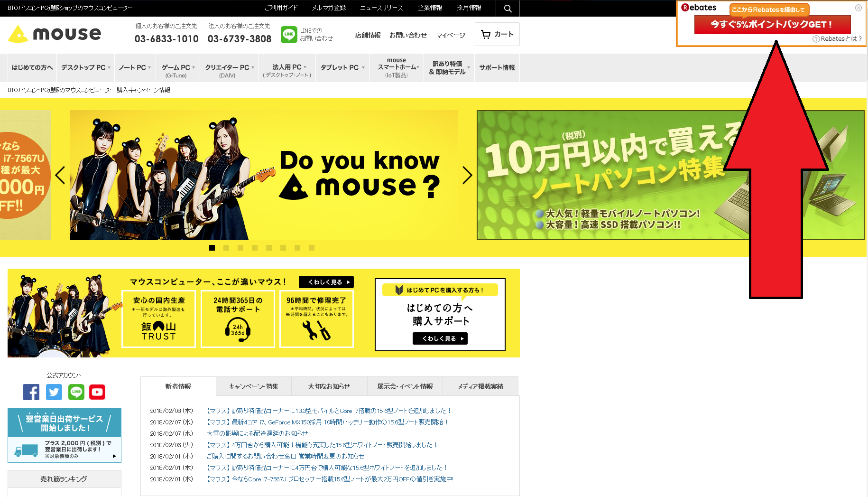
Task: Select the third carousel indicator dot
Action: (240, 248)
